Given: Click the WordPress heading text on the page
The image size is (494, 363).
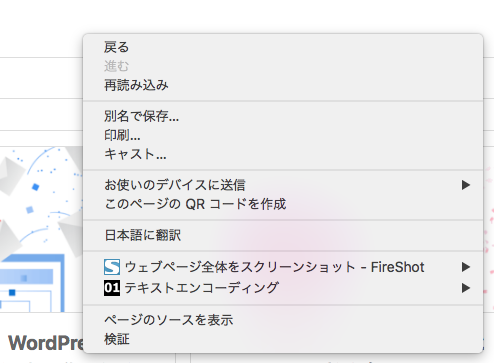Looking at the screenshot, I should pos(46,343).
